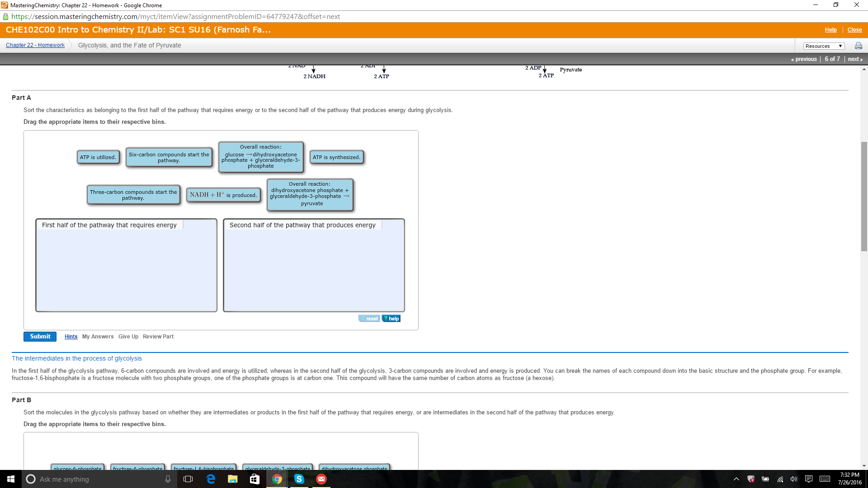Open the touch keyboard from the system tray
The image size is (868, 488).
tap(825, 480)
